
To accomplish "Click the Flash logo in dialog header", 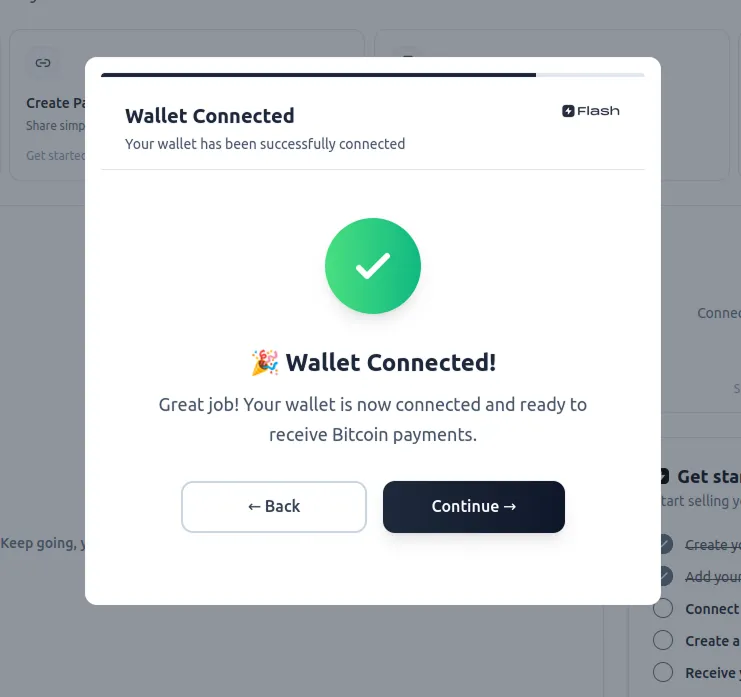I will 591,111.
